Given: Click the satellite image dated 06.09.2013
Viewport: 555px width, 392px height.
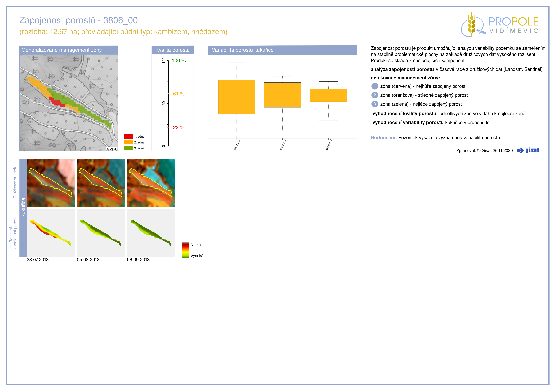Looking at the screenshot, I should [151, 183].
